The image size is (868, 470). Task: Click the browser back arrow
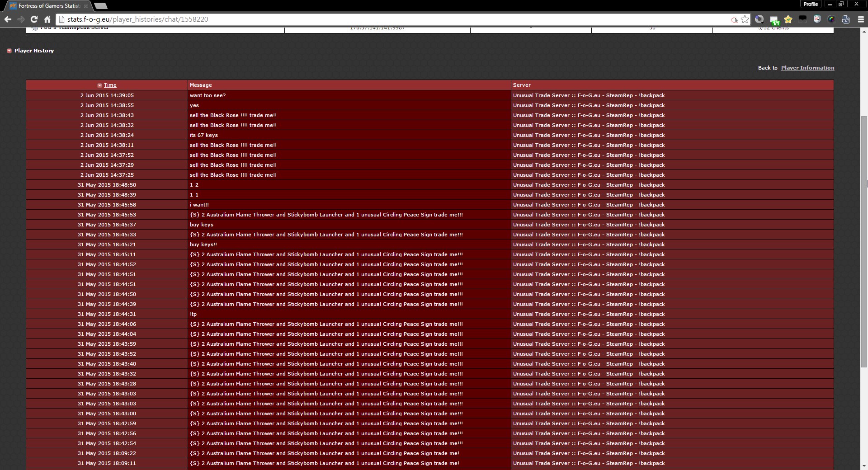(8, 19)
